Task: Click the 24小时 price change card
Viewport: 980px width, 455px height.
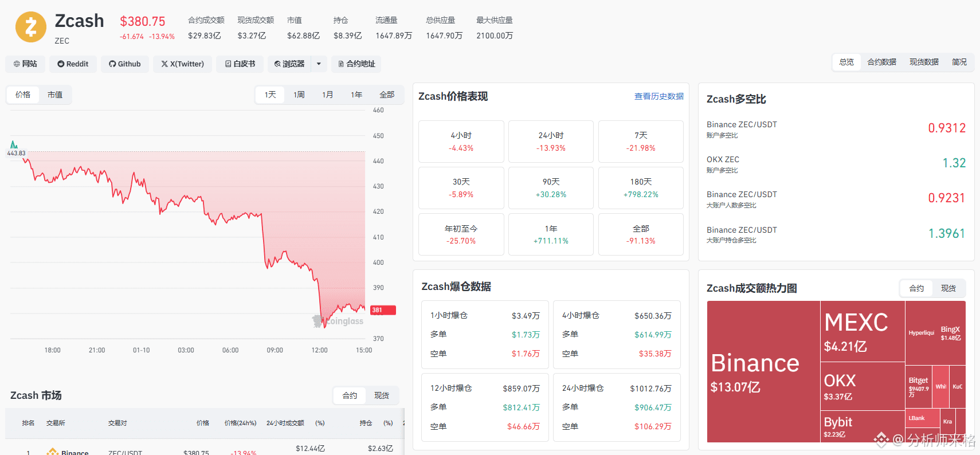Action: [551, 142]
